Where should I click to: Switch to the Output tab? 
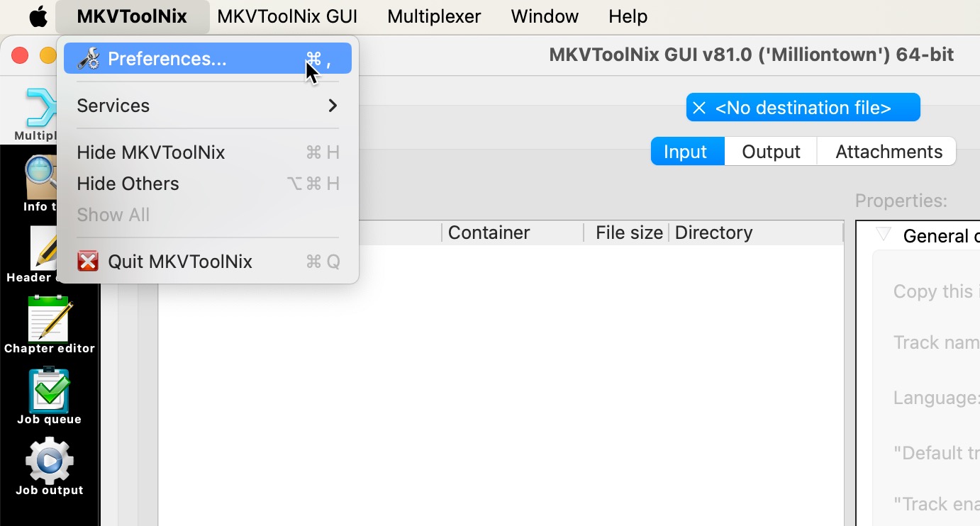coord(771,152)
